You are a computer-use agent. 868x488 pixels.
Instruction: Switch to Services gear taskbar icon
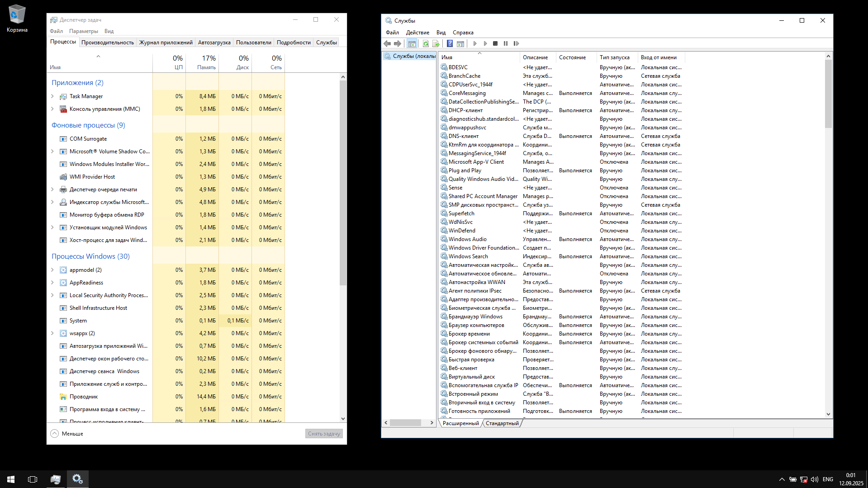(x=77, y=479)
